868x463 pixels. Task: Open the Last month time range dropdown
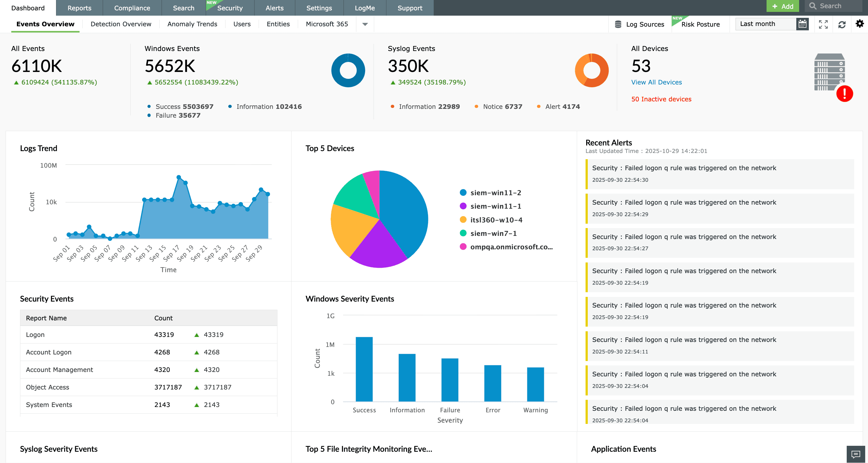tap(765, 24)
